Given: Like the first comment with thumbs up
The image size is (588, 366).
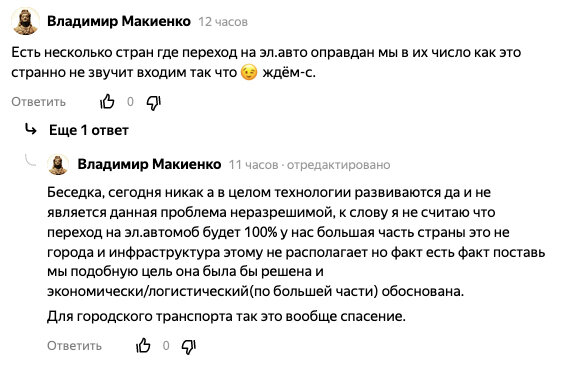Looking at the screenshot, I should 107,101.
